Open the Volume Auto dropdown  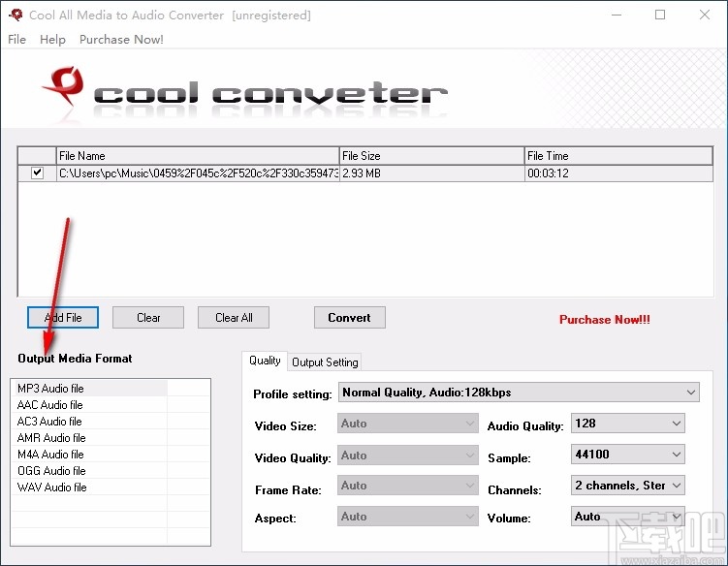click(x=628, y=517)
